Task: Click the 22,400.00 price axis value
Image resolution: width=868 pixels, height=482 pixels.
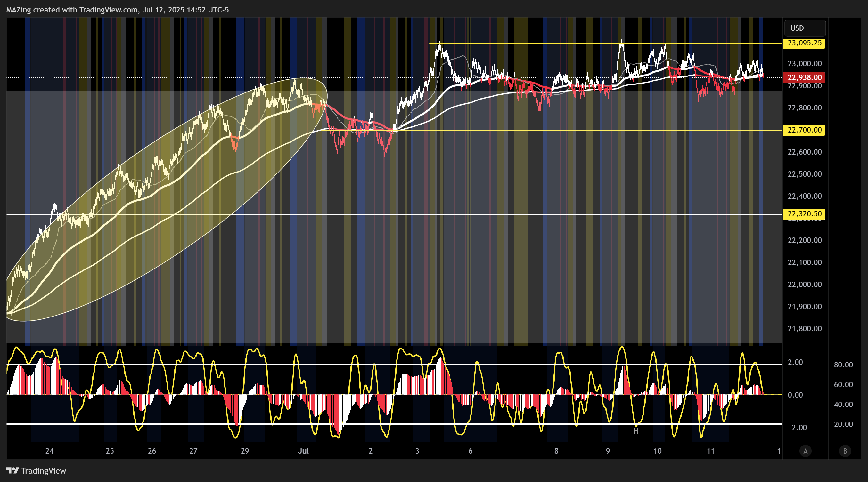Action: click(804, 196)
